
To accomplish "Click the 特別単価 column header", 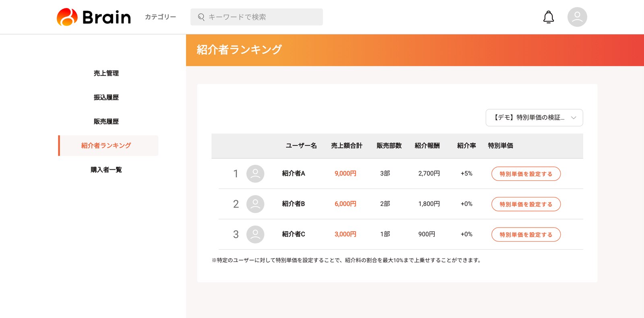I will click(x=500, y=146).
